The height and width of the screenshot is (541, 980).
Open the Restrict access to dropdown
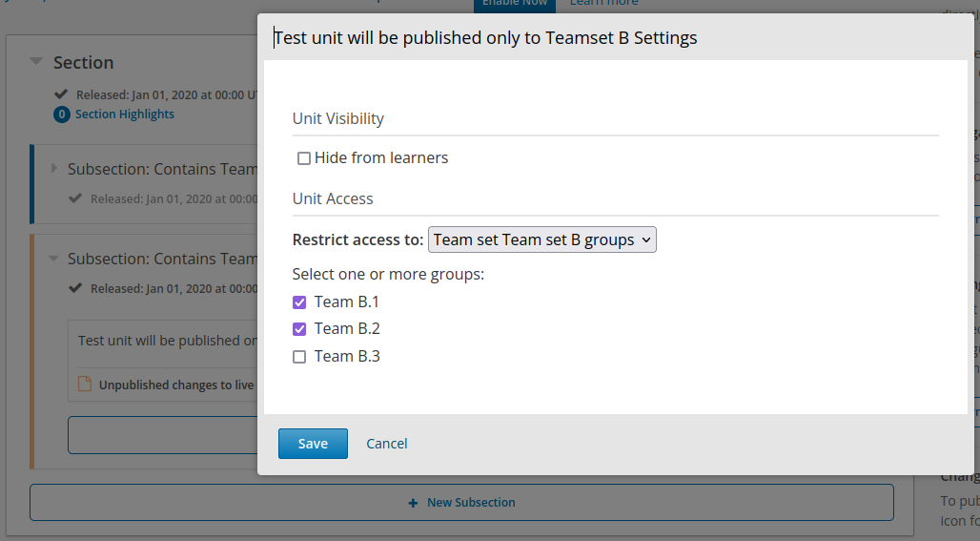541,239
